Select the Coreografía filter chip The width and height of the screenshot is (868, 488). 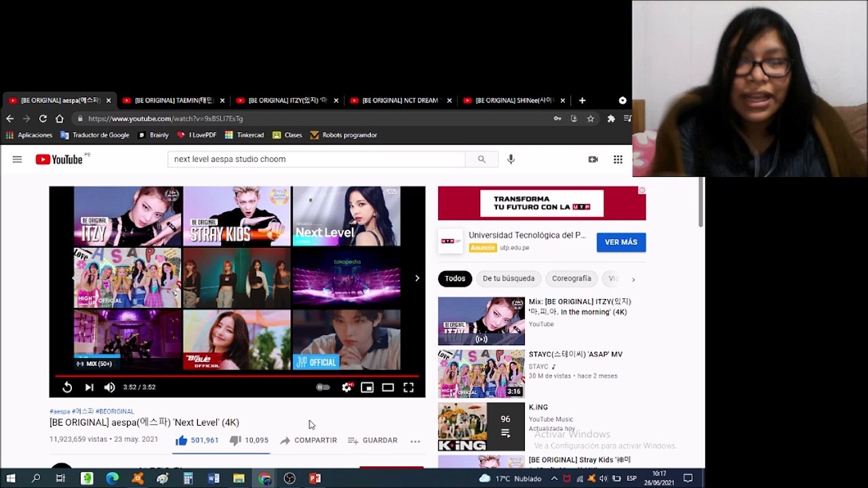[x=572, y=279]
